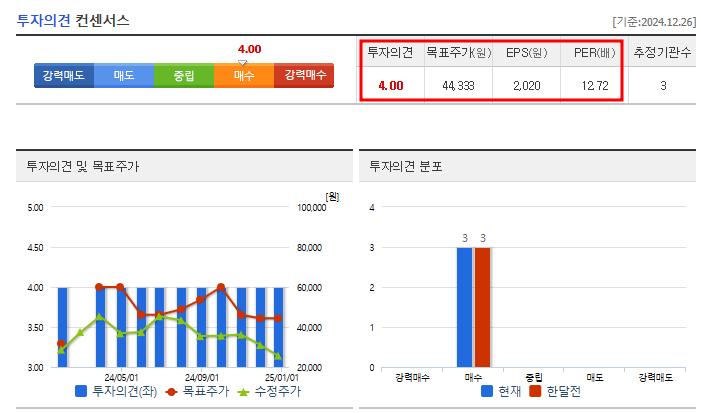Click the 투자의견 column header
Viewport: 701px width, 413px height.
(x=390, y=53)
